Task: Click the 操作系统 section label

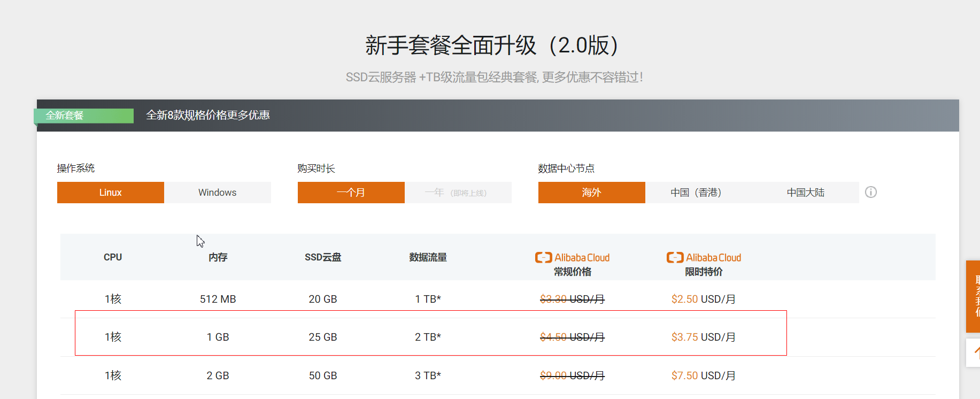Action: [x=76, y=168]
